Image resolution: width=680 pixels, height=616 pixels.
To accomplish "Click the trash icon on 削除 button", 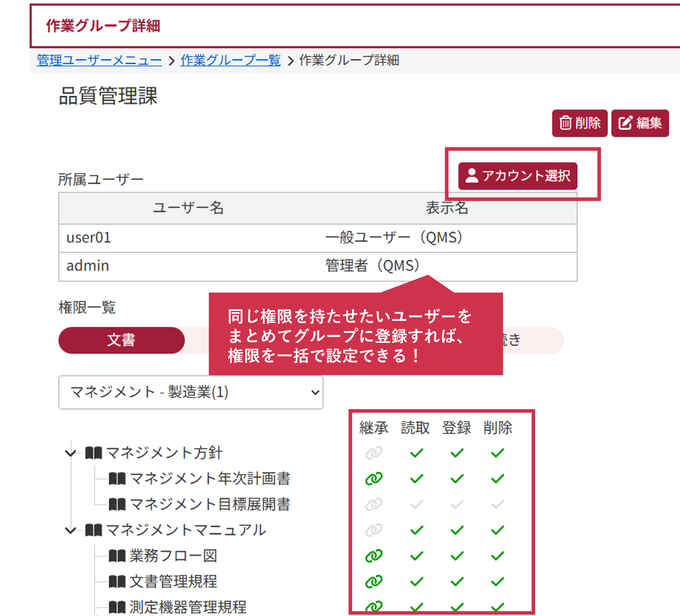I will click(x=565, y=123).
